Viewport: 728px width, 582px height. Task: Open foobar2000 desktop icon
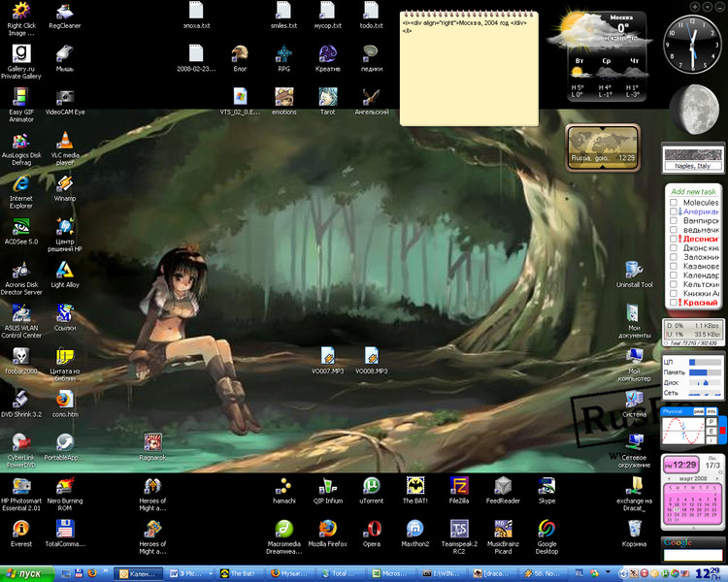pyautogui.click(x=21, y=361)
